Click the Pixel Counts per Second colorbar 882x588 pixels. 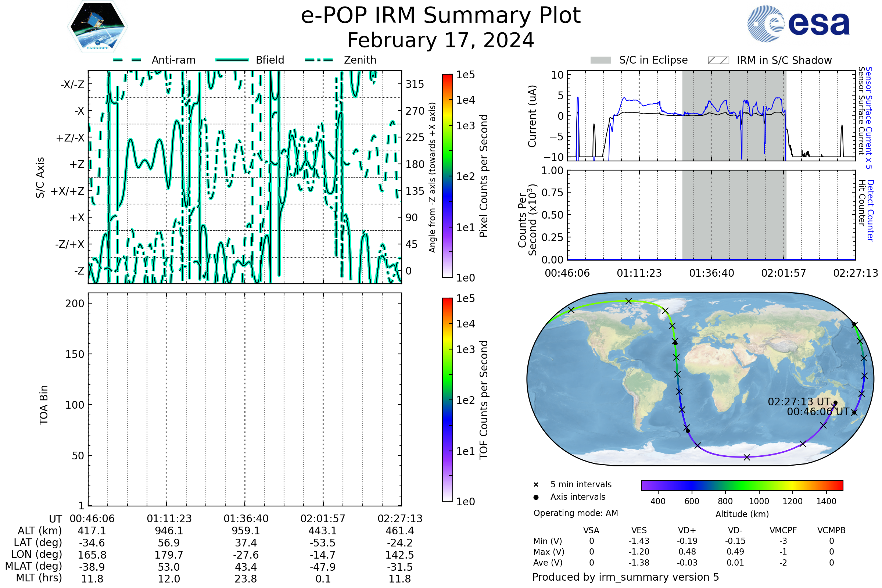pos(447,176)
